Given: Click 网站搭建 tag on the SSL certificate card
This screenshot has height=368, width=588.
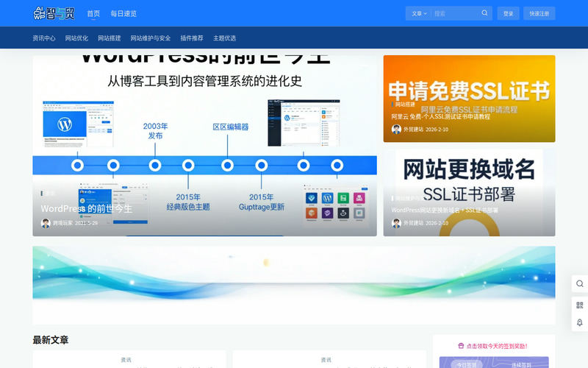Looking at the screenshot, I should click(x=405, y=105).
